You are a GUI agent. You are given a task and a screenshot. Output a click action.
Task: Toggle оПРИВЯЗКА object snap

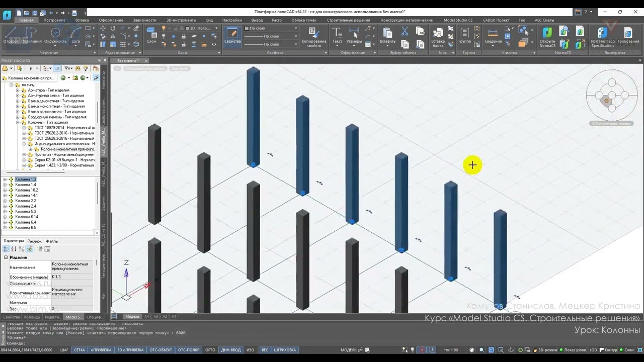[x=101, y=350]
